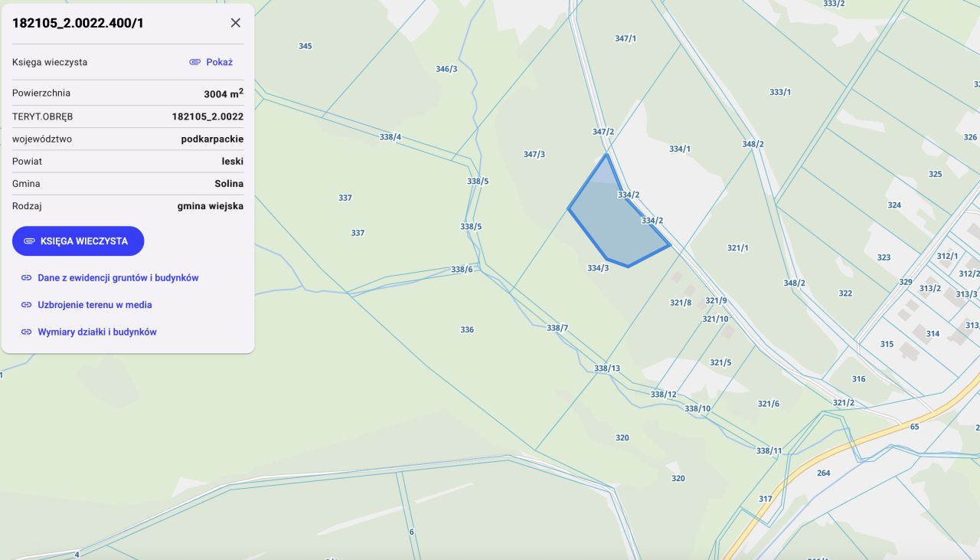Click parcel 264 near the road
Screen dimensions: 980x560
pyautogui.click(x=823, y=473)
